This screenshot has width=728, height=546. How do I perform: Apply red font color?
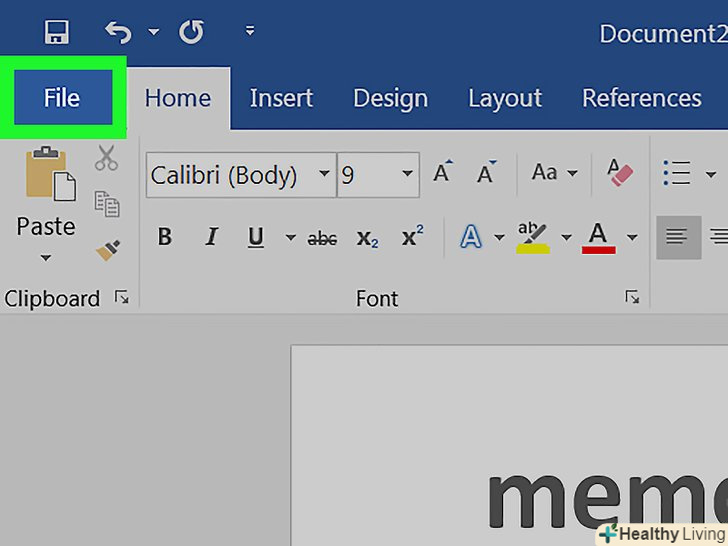(598, 238)
